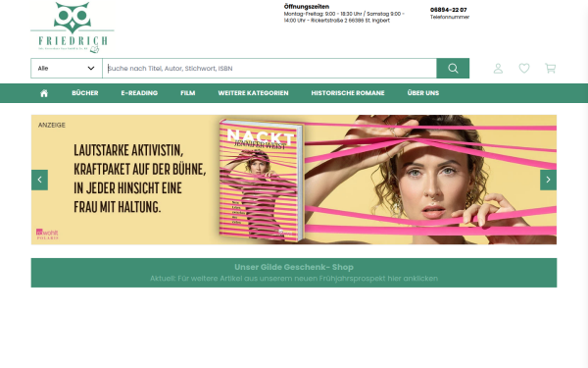Go to home via house icon
Screen dimensions: 588x368
click(x=44, y=93)
